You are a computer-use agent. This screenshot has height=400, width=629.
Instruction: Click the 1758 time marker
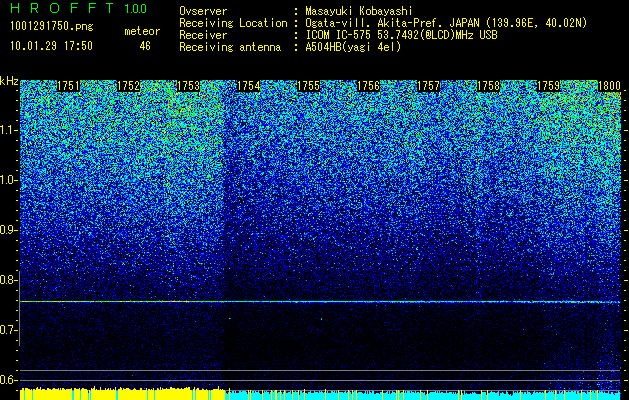tap(488, 86)
